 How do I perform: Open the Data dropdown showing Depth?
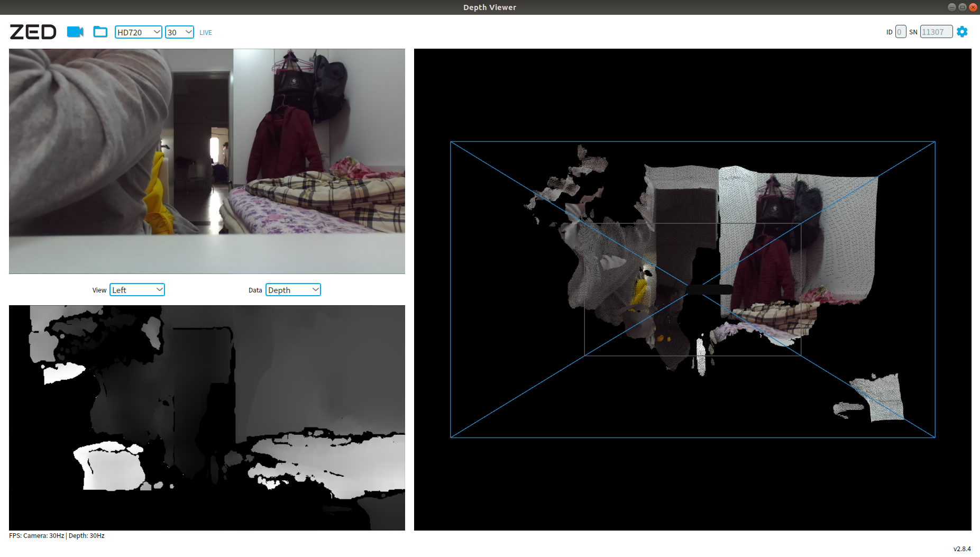(x=293, y=289)
